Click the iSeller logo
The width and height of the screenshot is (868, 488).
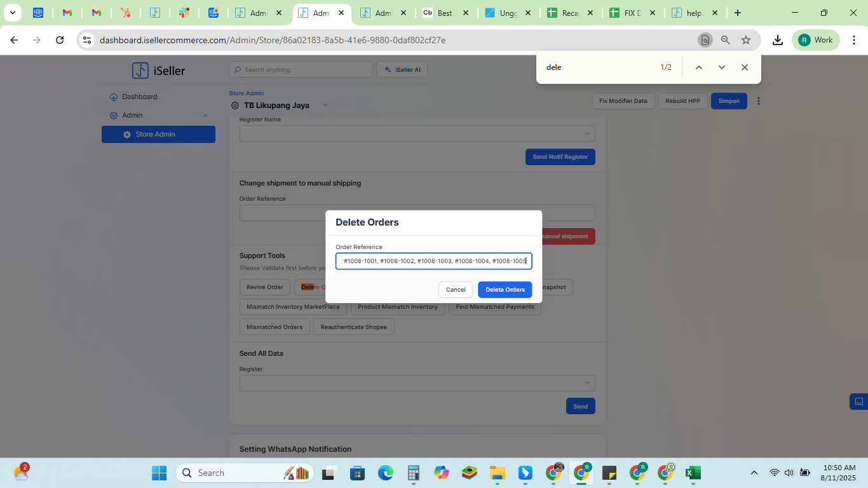click(x=159, y=71)
